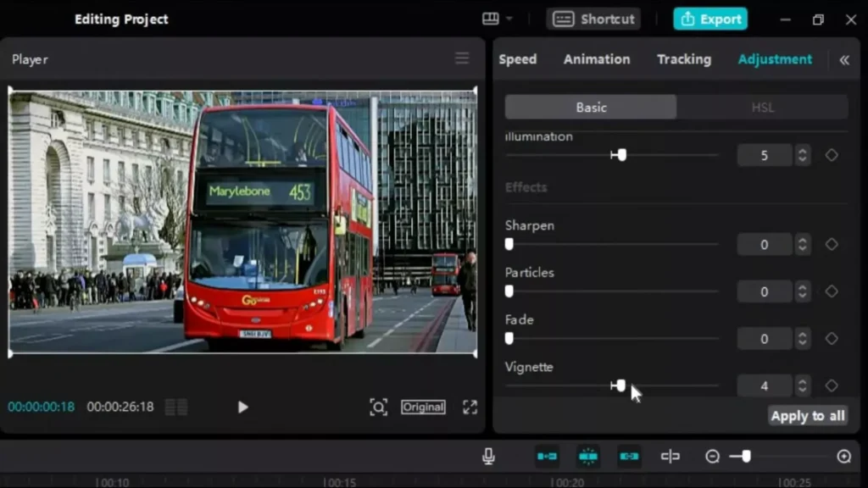The width and height of the screenshot is (868, 488).
Task: Click the focus/scan frame icon in player
Action: [x=379, y=408]
